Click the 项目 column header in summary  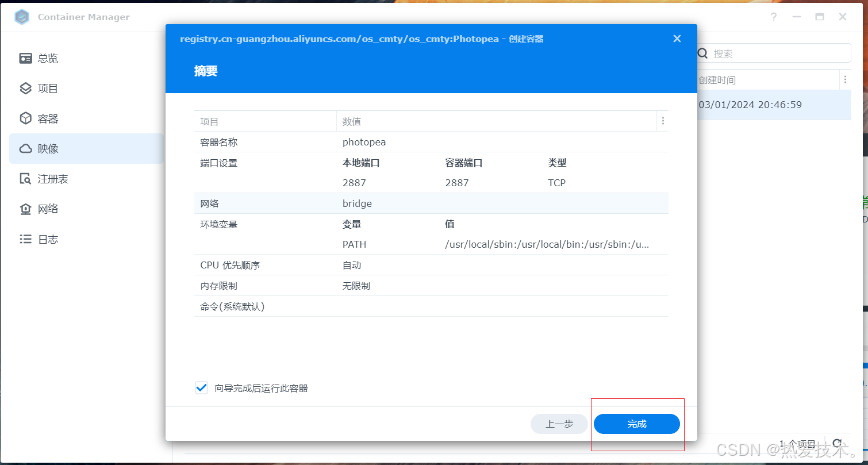pyautogui.click(x=209, y=122)
